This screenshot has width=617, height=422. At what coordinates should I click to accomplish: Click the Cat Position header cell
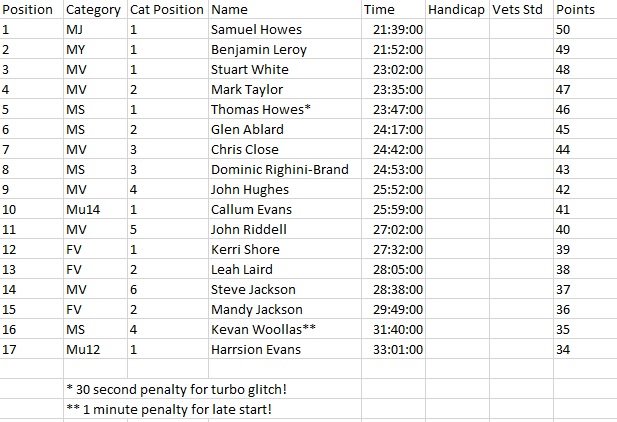[x=165, y=10]
